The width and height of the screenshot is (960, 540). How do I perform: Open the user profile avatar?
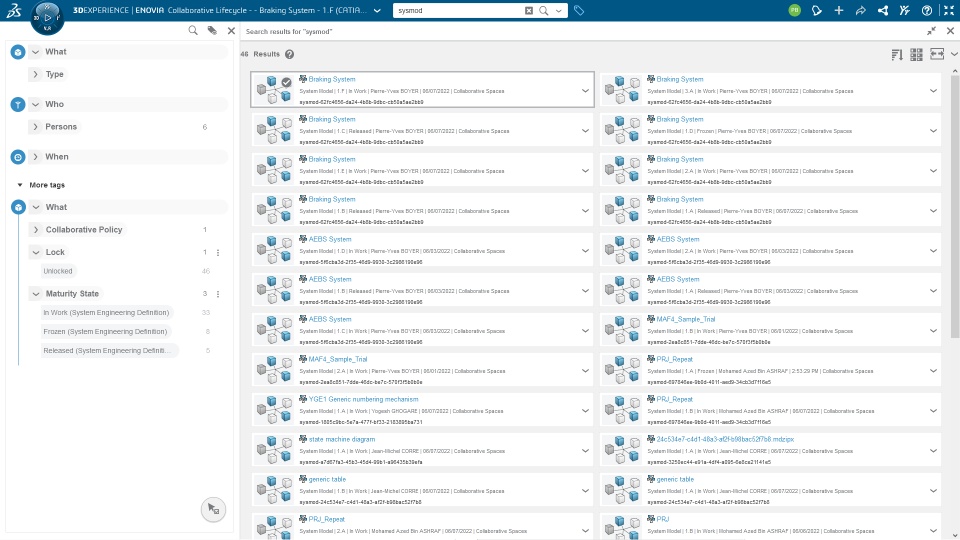coord(795,10)
